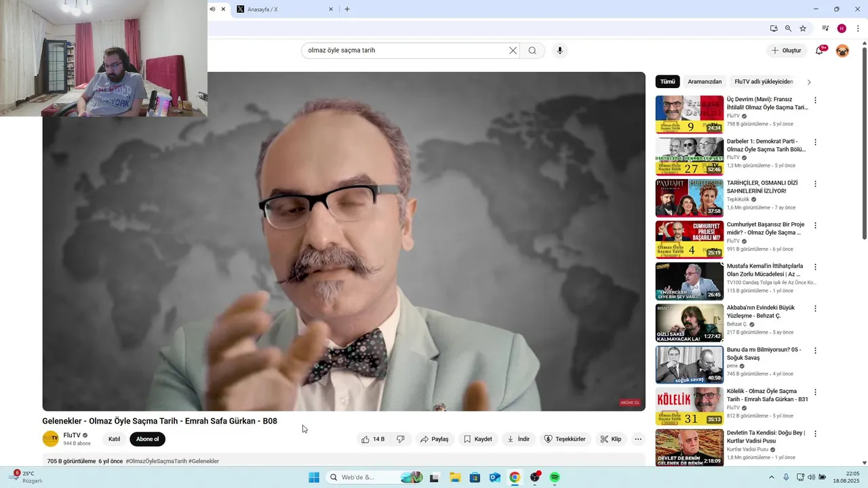Image resolution: width=868 pixels, height=488 pixels.
Task: Open Windows Start menu
Action: (314, 478)
